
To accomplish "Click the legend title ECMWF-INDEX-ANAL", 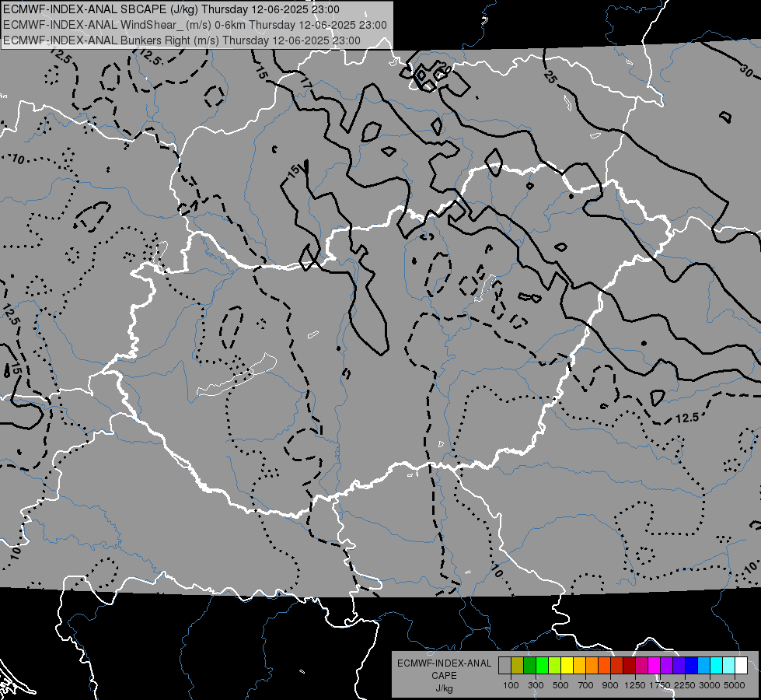I will tap(444, 663).
